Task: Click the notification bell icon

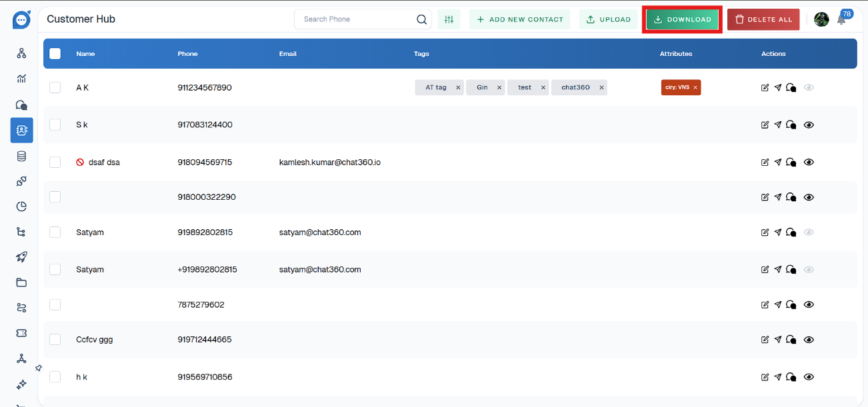Action: (841, 20)
